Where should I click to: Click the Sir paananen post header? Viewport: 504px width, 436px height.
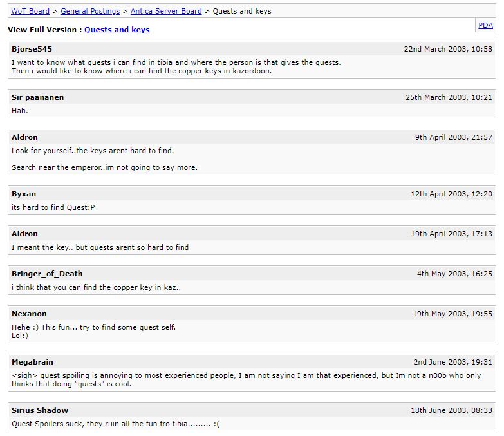coord(37,97)
